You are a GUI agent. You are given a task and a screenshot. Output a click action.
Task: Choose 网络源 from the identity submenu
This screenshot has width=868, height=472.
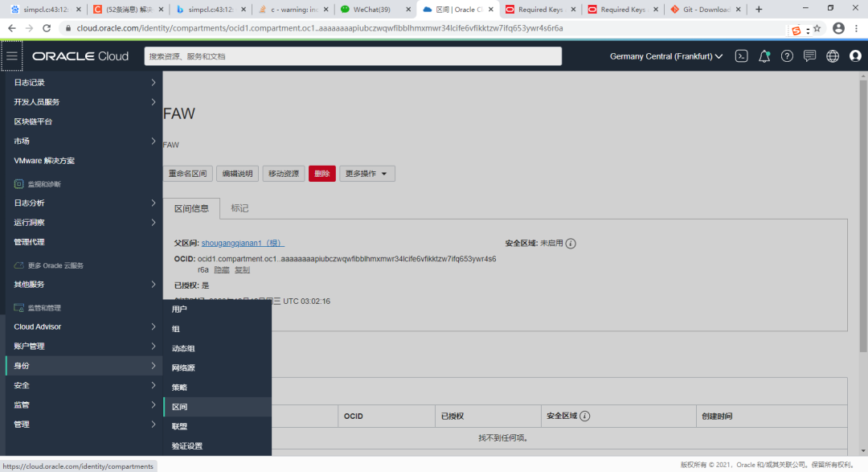[x=217, y=367]
